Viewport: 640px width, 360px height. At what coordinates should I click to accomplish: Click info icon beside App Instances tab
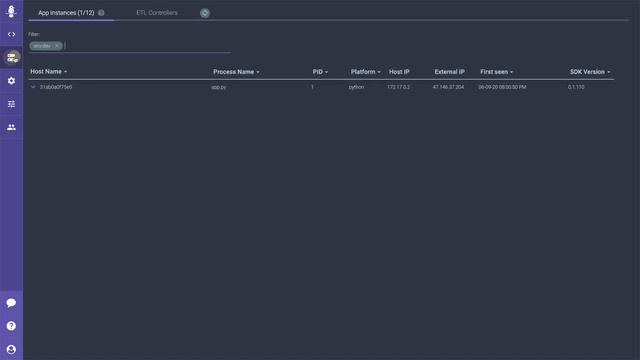click(101, 13)
